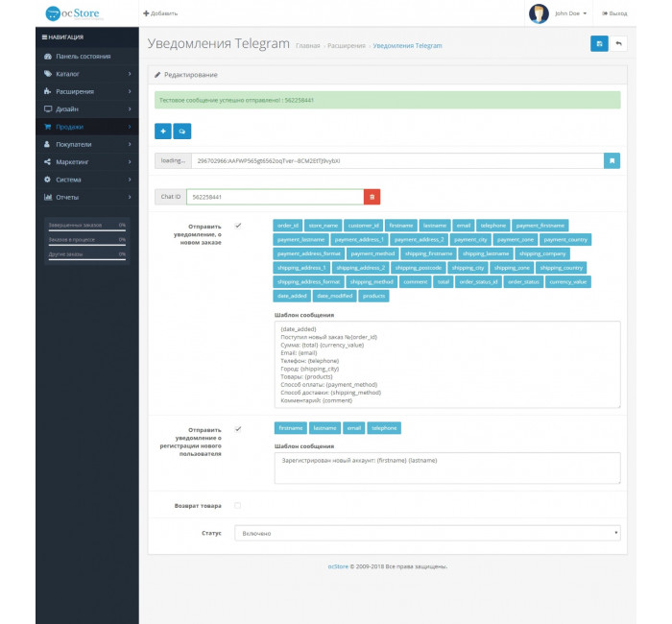Insert the currency_value tag
This screenshot has width=672, height=624.
pos(568,282)
